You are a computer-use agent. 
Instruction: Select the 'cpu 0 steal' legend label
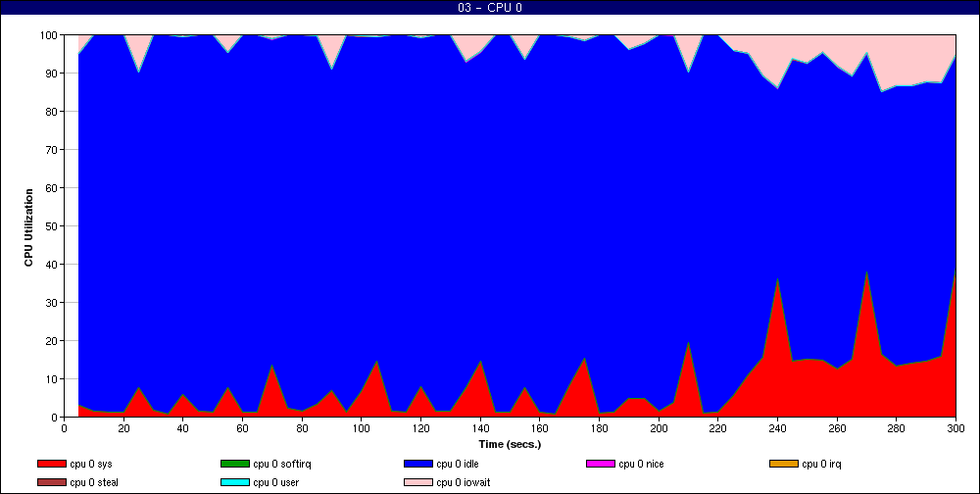[94, 483]
